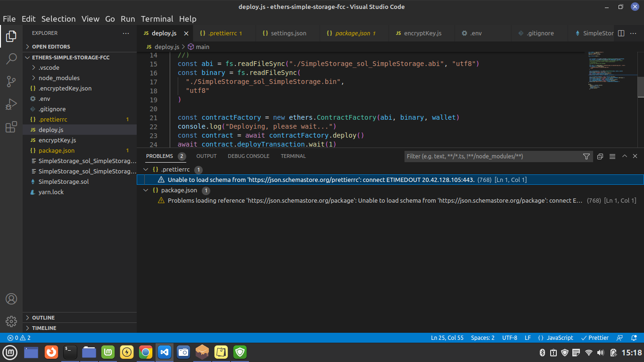Image resolution: width=644 pixels, height=362 pixels.
Task: Open the Linux Mint start menu
Action: pyautogui.click(x=10, y=352)
